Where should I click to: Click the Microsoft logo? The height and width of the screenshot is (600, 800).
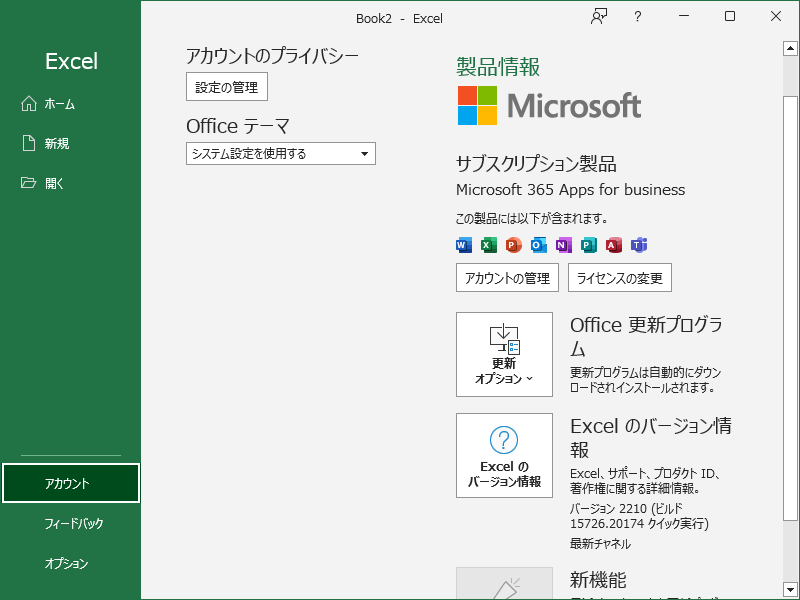[x=549, y=106]
